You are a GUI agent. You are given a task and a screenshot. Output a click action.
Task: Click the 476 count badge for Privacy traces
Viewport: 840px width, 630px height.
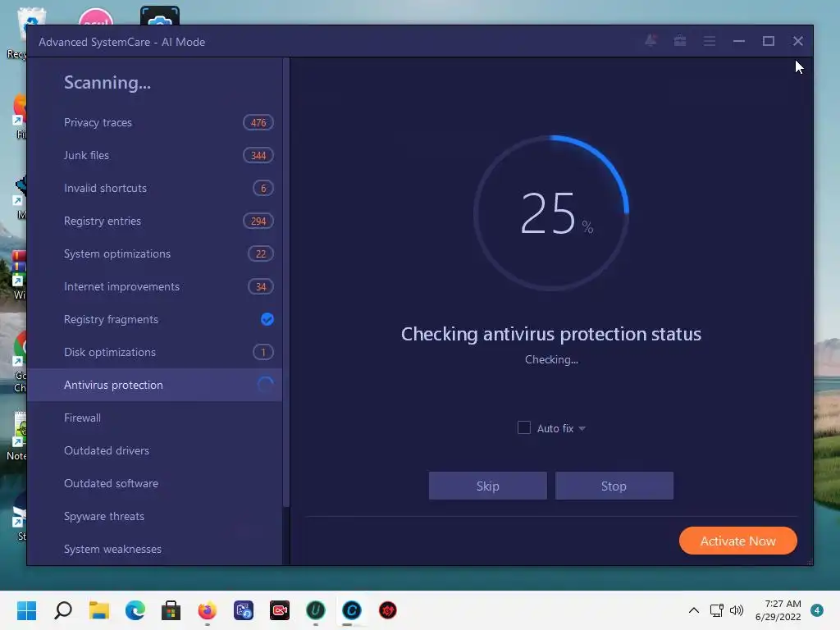[258, 123]
